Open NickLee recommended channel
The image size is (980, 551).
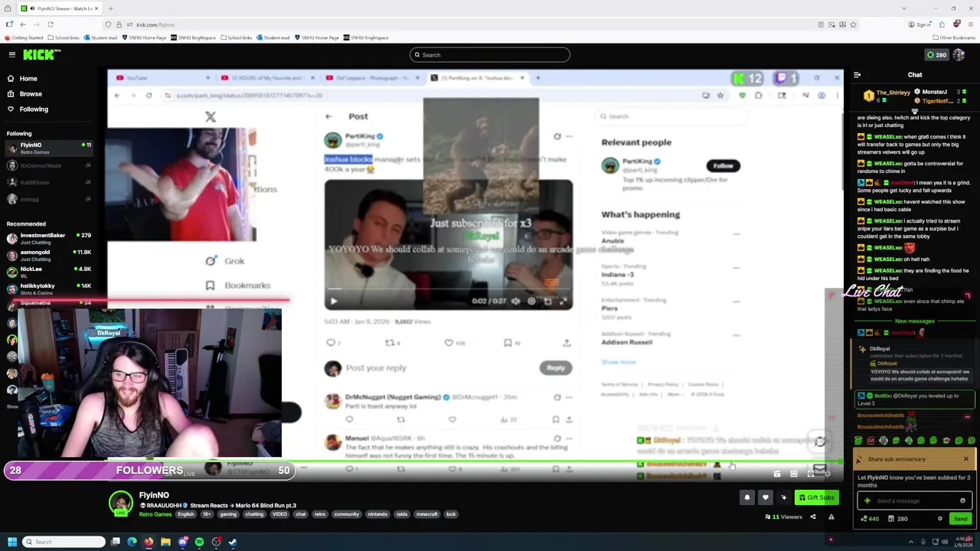coord(47,272)
